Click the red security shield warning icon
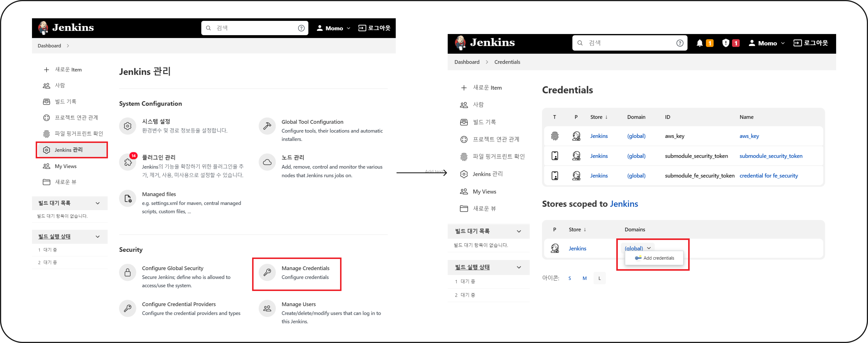 click(x=726, y=43)
